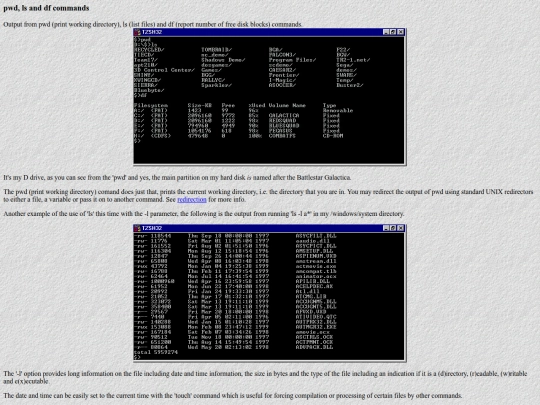Screen dimensions: 540x405
Task: Maximize the terminal window listing DLL files
Action: (x=393, y=228)
